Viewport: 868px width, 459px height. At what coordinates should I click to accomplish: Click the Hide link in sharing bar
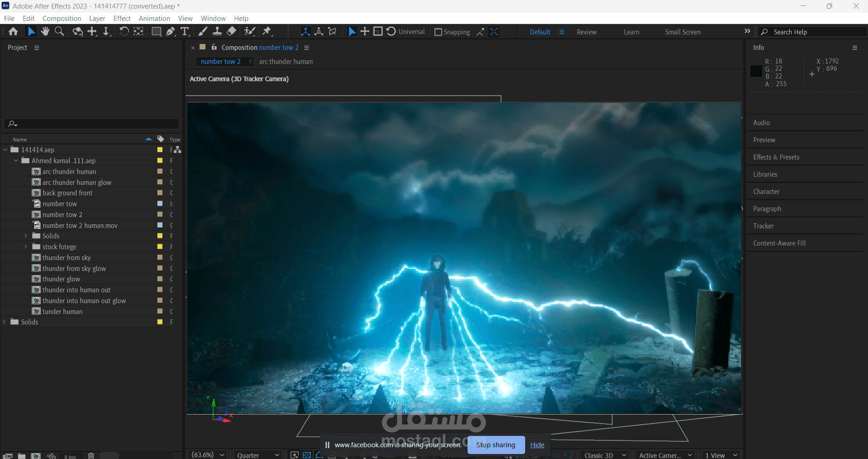[537, 445]
